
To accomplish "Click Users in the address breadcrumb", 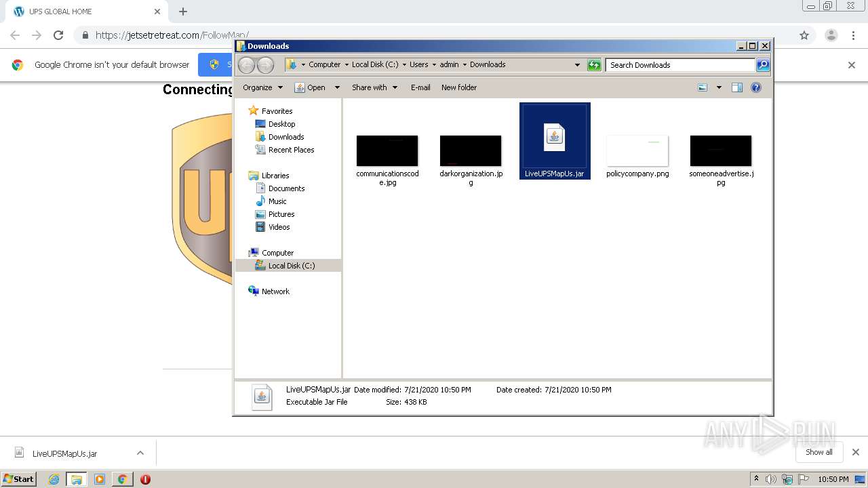I will click(418, 64).
